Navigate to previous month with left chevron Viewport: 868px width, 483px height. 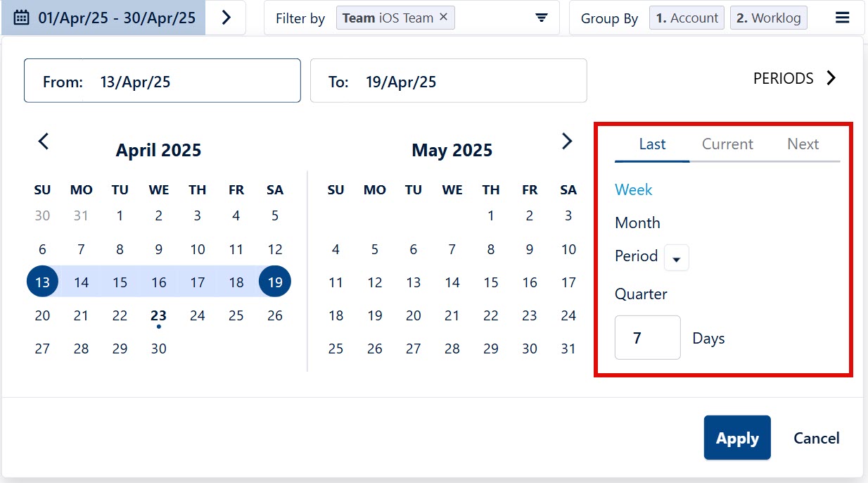coord(43,141)
